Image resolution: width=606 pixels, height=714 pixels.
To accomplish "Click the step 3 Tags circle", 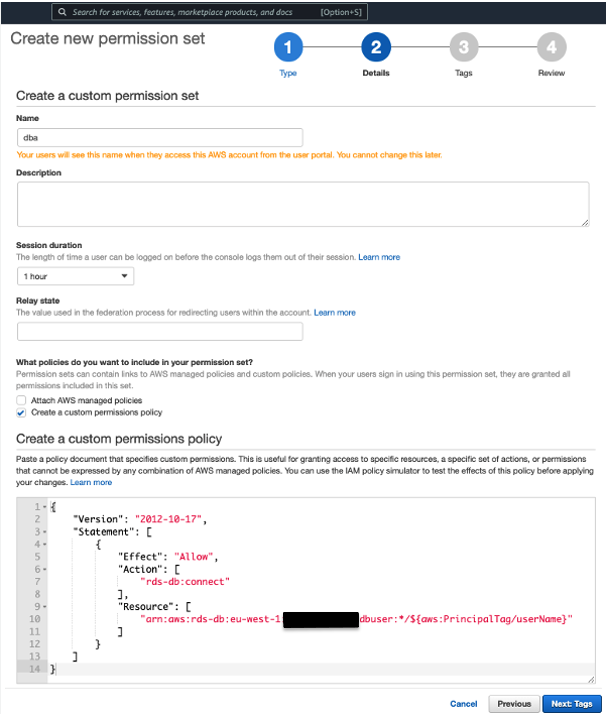I will (x=463, y=47).
